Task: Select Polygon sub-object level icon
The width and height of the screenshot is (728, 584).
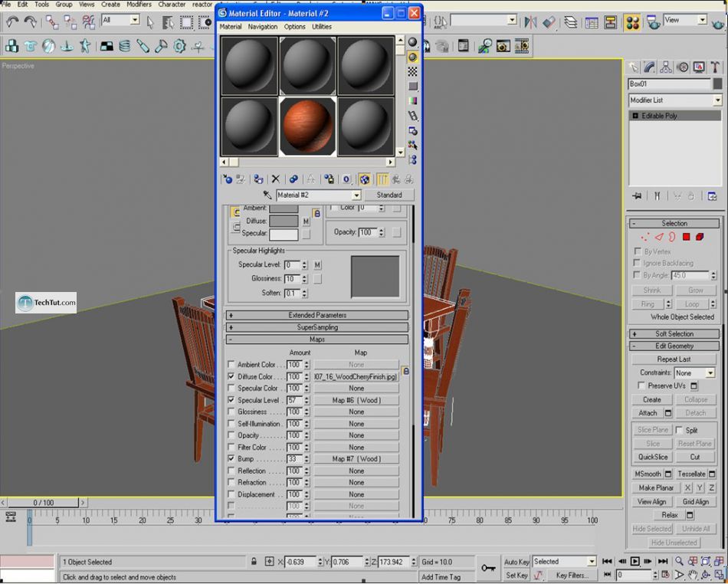Action: [686, 238]
